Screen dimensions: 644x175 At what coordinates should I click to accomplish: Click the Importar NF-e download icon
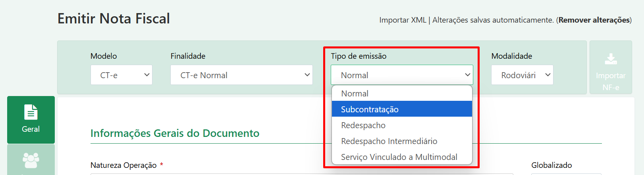tap(611, 59)
